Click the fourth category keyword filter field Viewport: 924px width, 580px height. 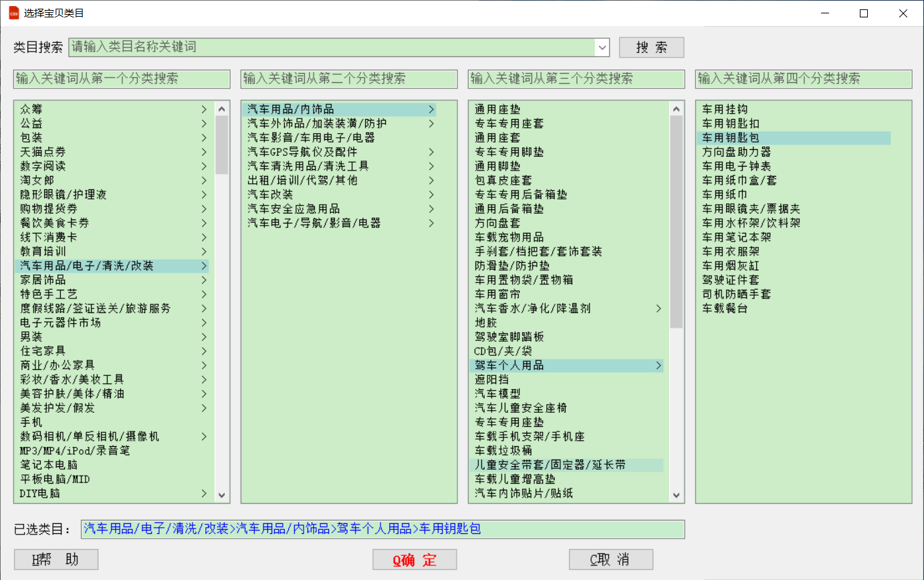[x=803, y=79]
